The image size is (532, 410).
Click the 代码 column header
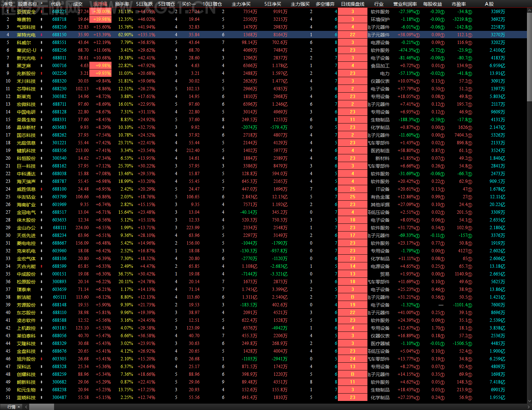(56, 4)
